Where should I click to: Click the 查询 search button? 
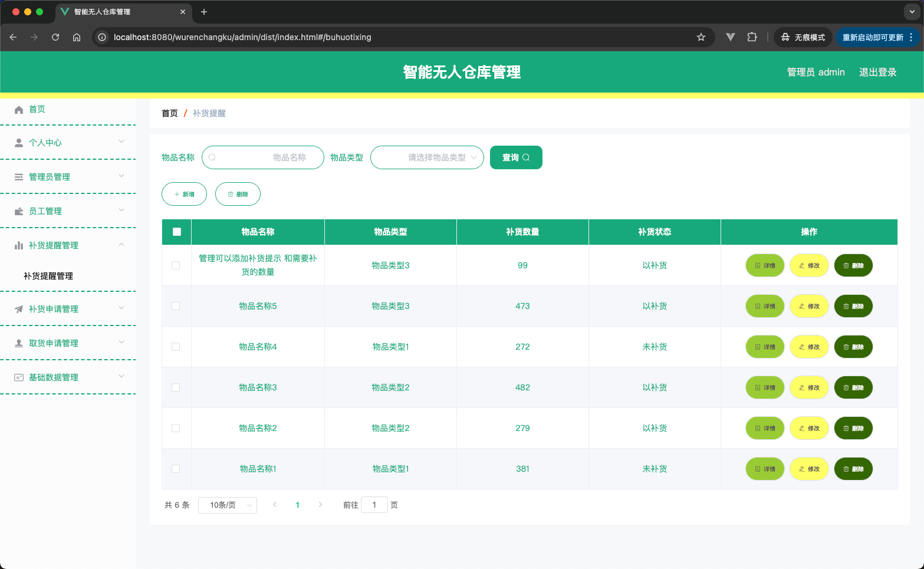point(516,157)
